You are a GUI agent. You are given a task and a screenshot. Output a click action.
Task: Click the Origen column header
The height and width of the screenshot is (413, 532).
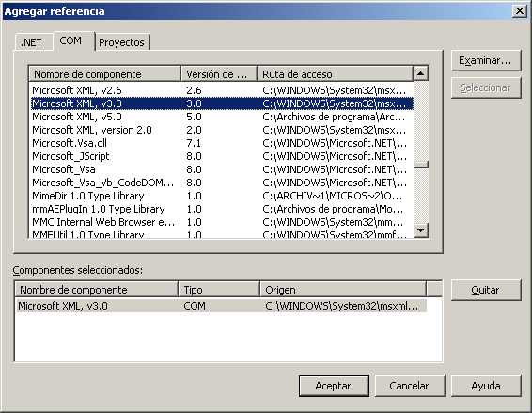(343, 290)
